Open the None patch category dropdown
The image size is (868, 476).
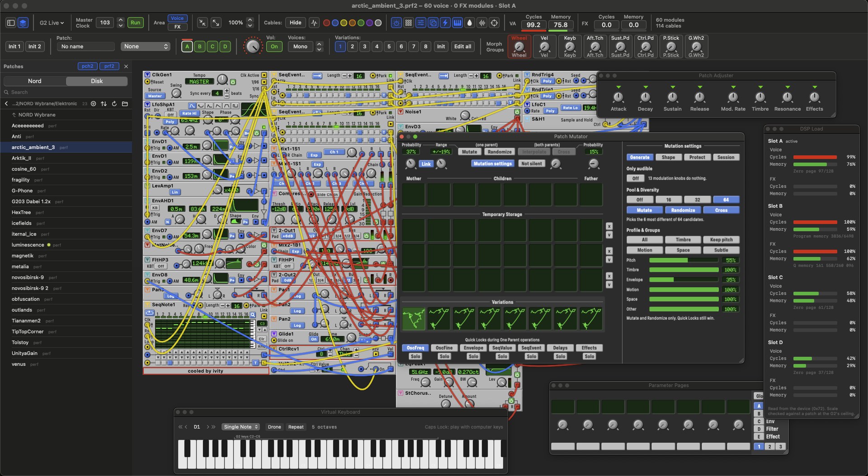[x=146, y=47]
